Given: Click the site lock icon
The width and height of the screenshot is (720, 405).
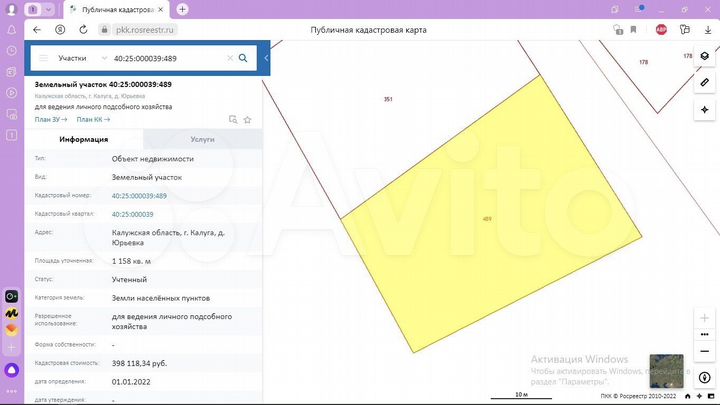Looking at the screenshot, I should click(104, 30).
